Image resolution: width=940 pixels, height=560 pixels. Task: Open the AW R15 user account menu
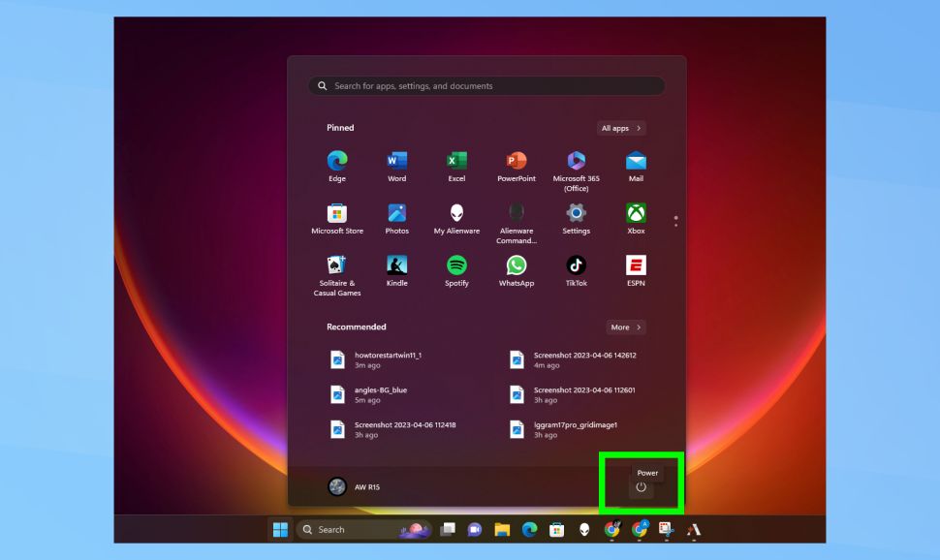pos(355,487)
